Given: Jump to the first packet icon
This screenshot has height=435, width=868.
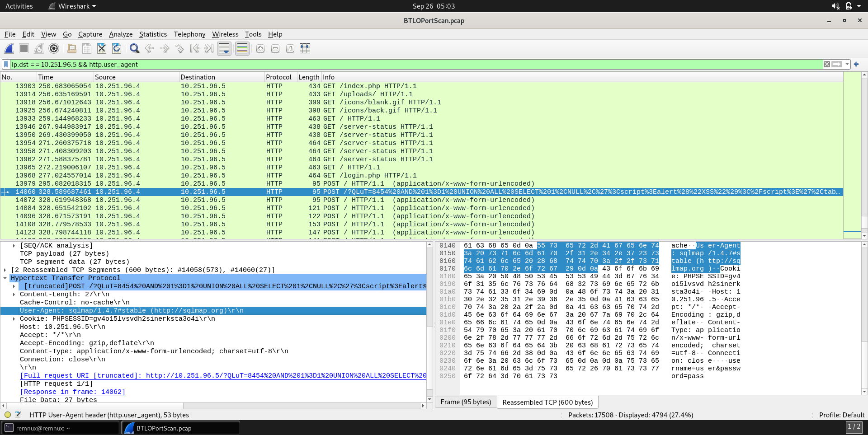Looking at the screenshot, I should click(x=194, y=49).
